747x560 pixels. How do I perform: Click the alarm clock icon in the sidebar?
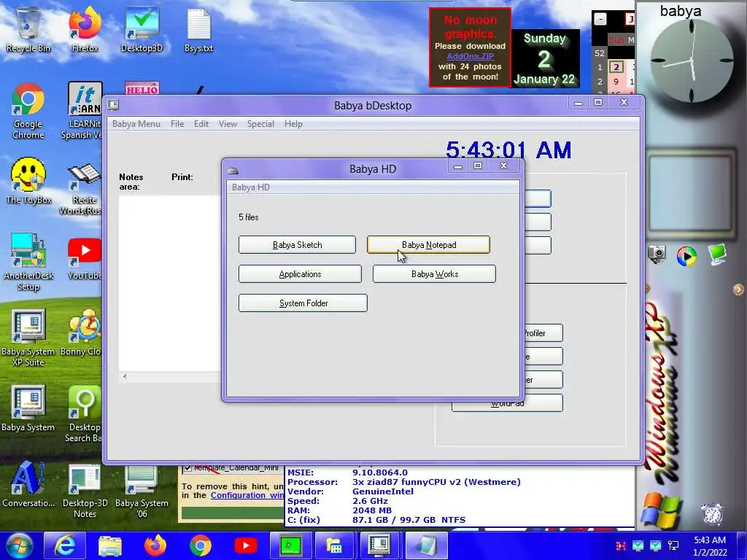click(x=712, y=514)
